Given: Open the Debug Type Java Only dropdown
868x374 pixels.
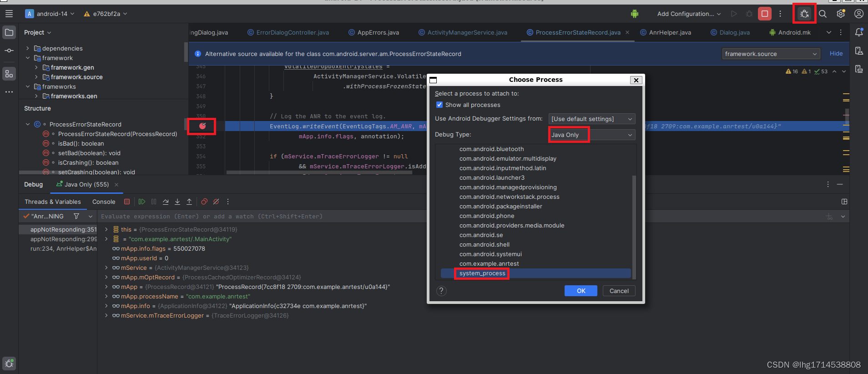Looking at the screenshot, I should (592, 135).
